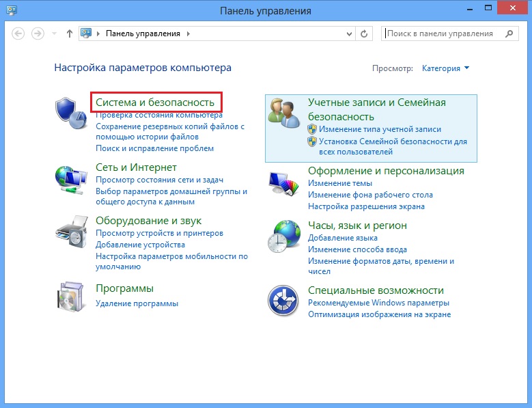Go up one level with the Up arrow
This screenshot has height=408, width=532.
pyautogui.click(x=70, y=33)
